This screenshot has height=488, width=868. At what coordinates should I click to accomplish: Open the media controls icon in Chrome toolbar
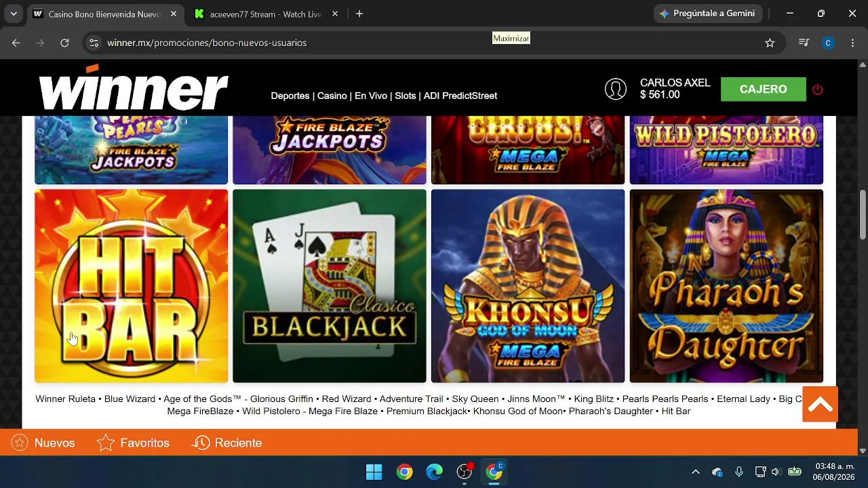click(804, 43)
